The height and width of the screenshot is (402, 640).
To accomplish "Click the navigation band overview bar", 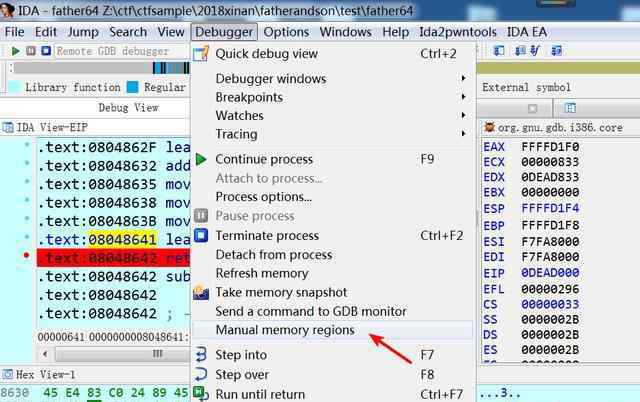I will click(101, 68).
